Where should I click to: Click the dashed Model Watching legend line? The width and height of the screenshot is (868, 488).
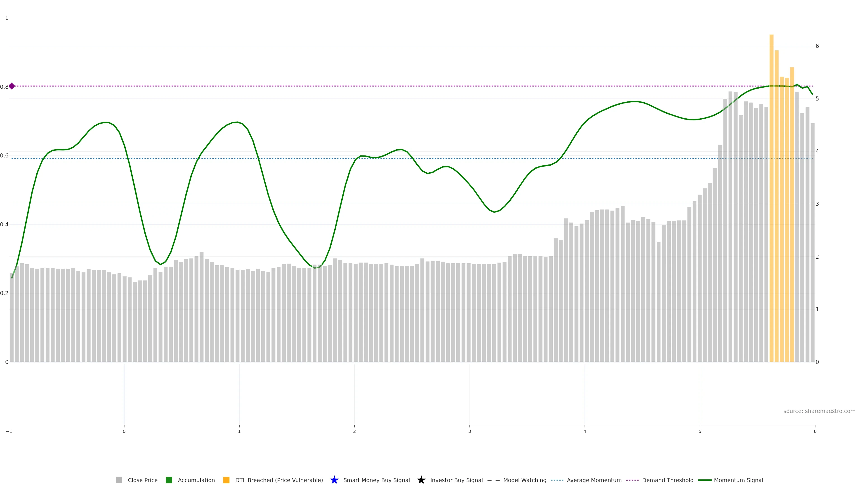[493, 480]
